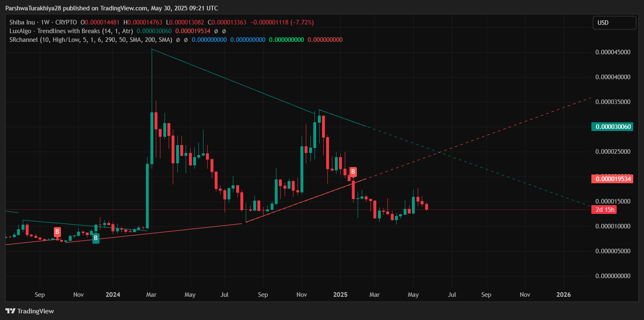644x320 pixels.
Task: Select the SRchannel indicator label
Action: coord(91,40)
